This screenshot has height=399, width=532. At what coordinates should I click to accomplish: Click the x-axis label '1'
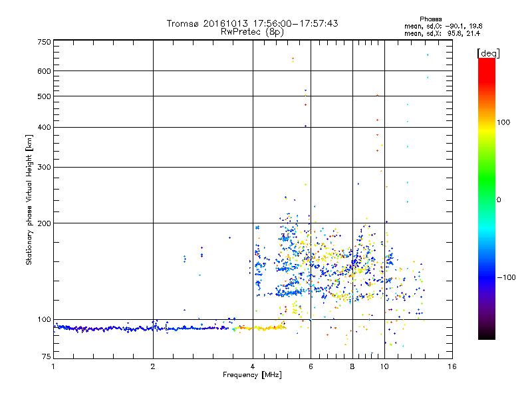[53, 366]
